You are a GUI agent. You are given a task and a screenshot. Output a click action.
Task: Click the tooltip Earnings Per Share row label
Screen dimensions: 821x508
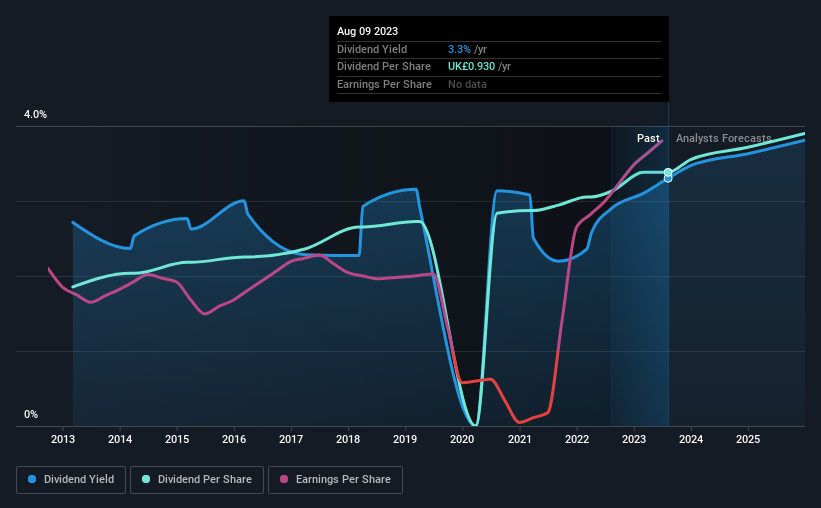tap(384, 84)
